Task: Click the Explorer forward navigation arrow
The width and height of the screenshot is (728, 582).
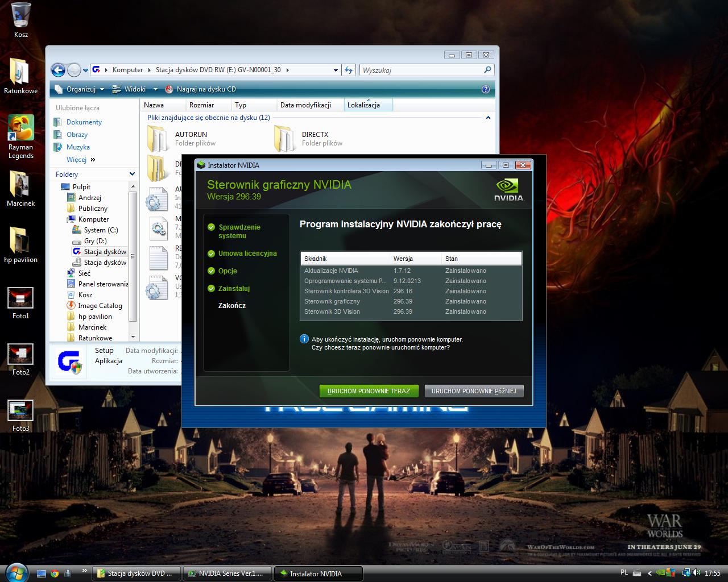Action: click(x=74, y=70)
